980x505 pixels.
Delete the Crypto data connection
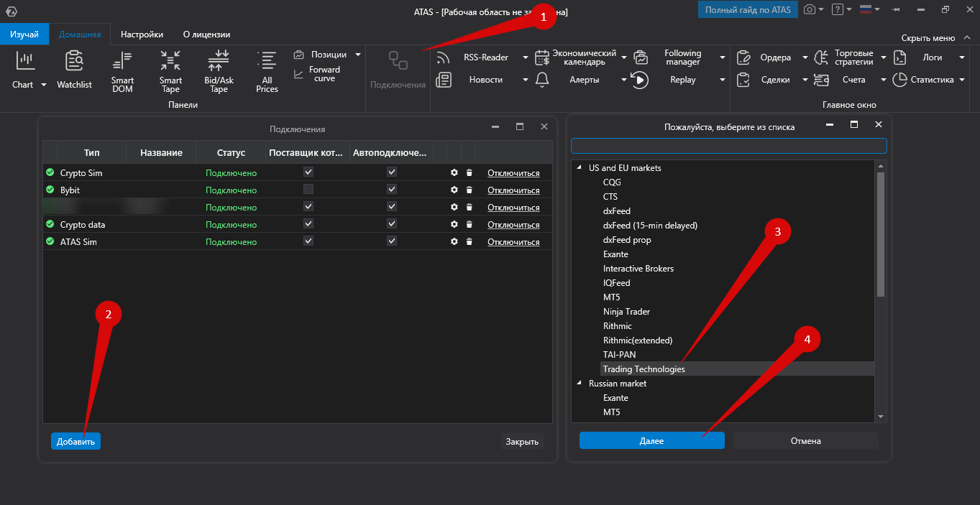[469, 225]
